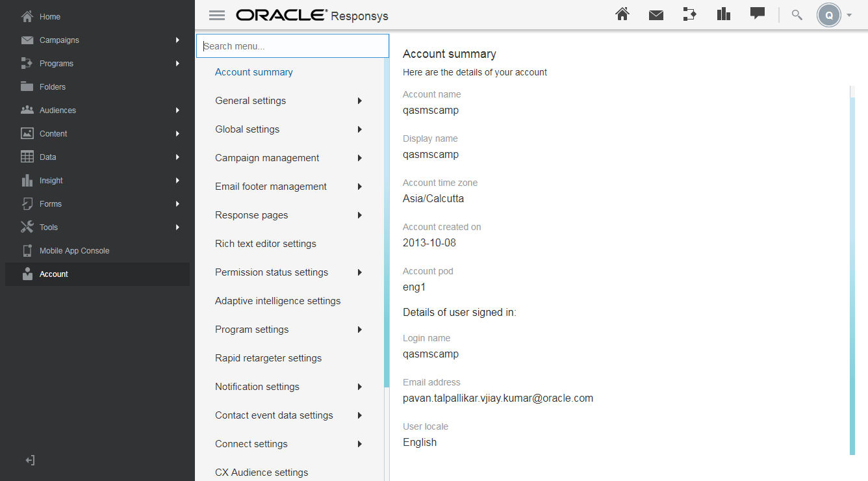Click the Campaigns sidebar item
868x481 pixels.
[58, 40]
